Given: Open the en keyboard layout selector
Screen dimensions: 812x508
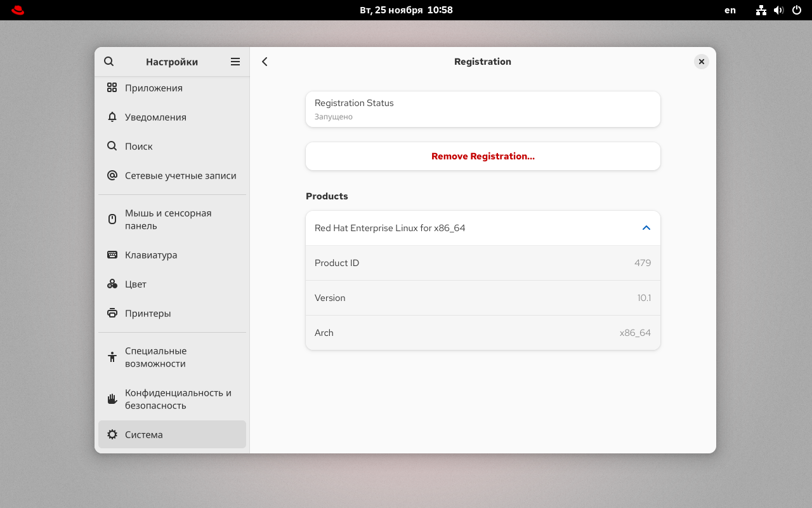Looking at the screenshot, I should [730, 10].
